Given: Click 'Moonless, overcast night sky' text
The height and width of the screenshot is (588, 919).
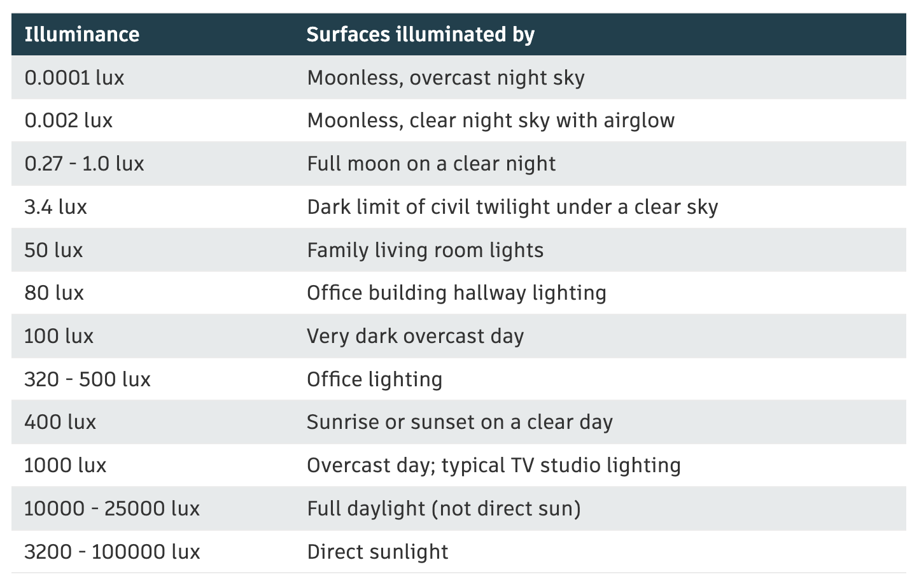Looking at the screenshot, I should (445, 78).
